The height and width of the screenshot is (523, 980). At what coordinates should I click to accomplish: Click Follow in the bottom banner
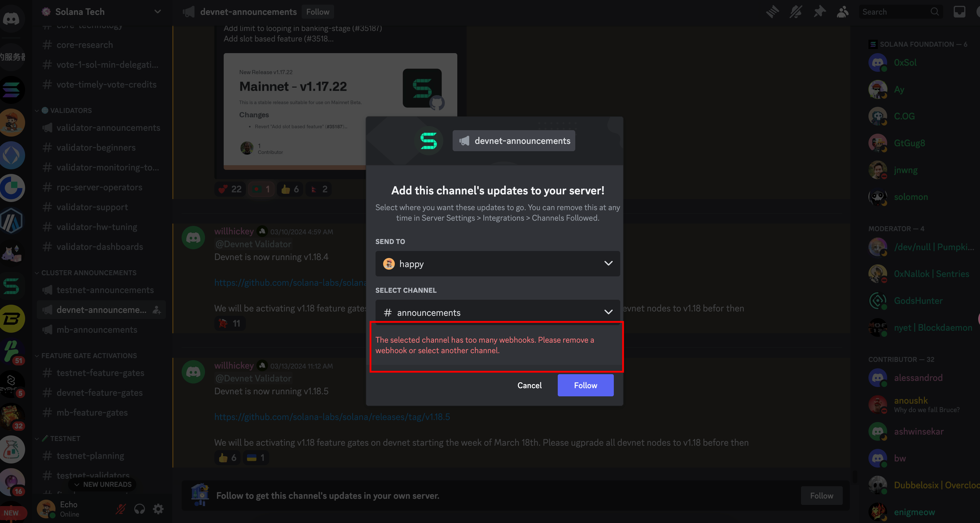coord(821,495)
